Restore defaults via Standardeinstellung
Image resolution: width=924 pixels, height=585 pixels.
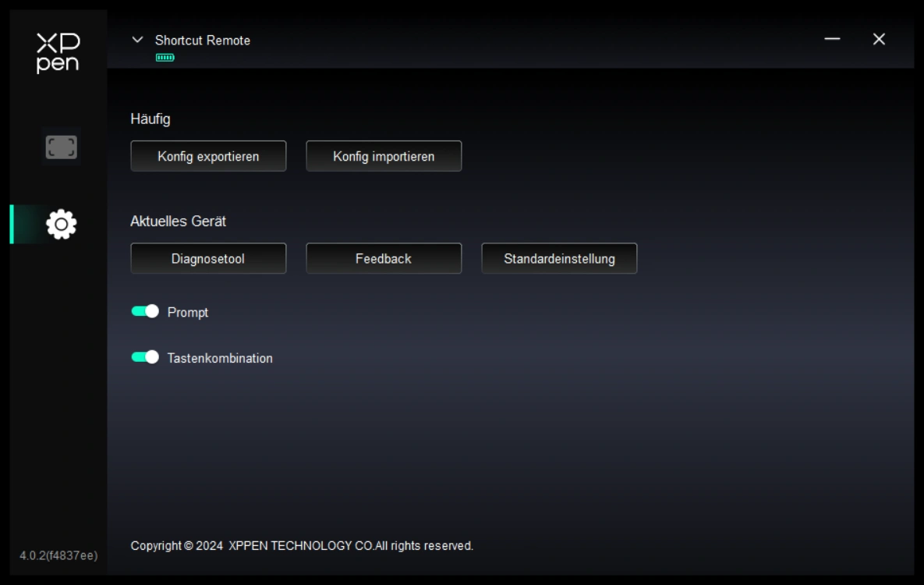pos(559,258)
